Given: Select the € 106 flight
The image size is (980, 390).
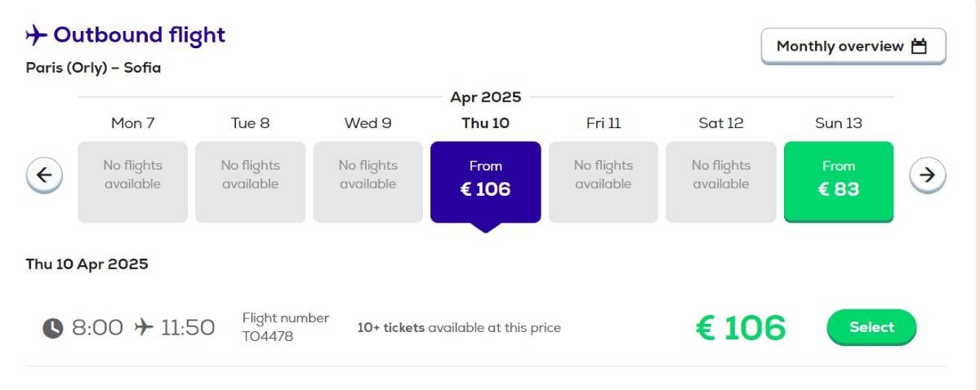Looking at the screenshot, I should click(x=871, y=327).
